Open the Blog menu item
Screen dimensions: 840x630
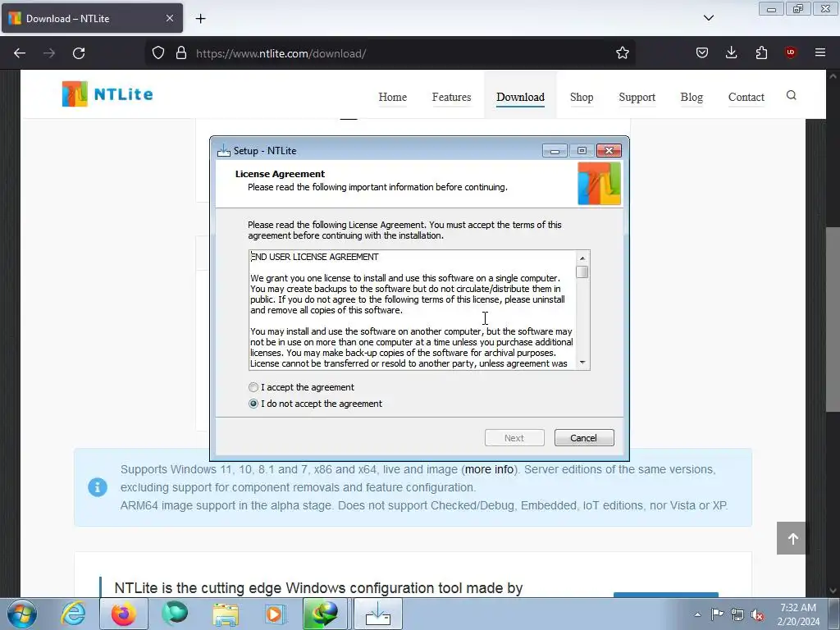tap(692, 97)
